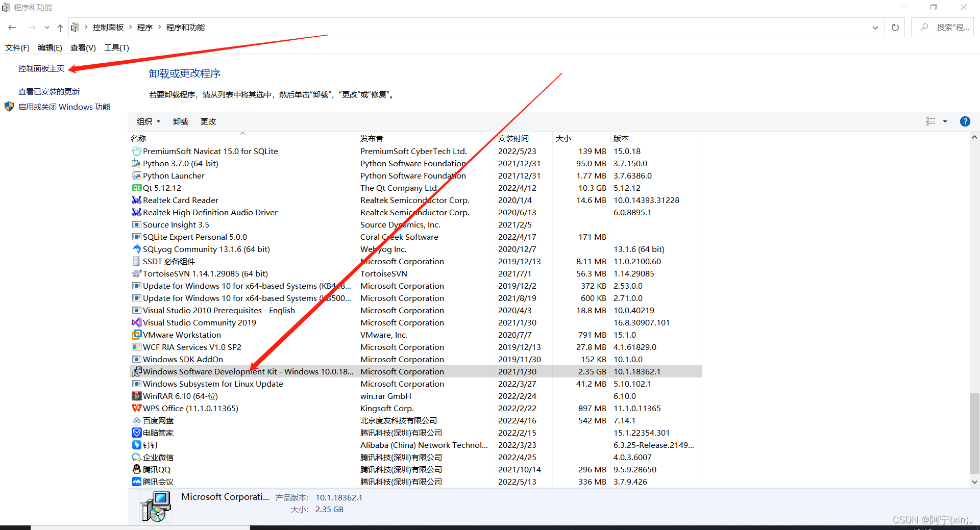
Task: Click the 电脑管家 shield icon
Action: click(136, 433)
